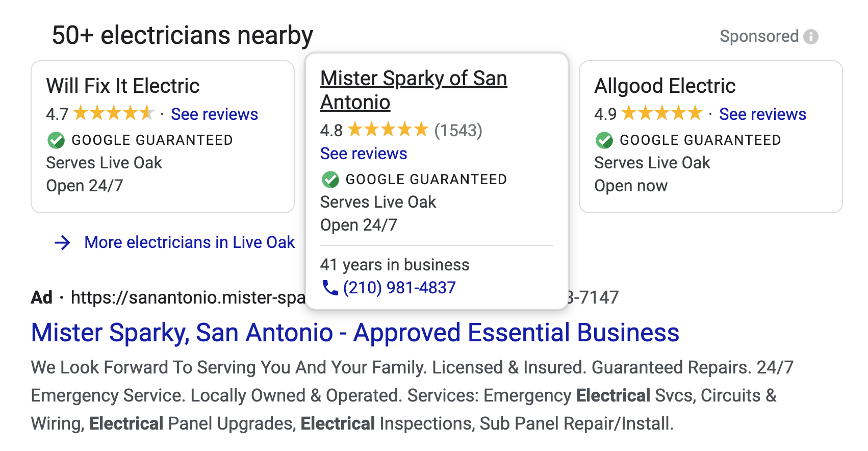Click the arrow icon beside More electricians
Viewport: 868px width, 451px height.
[x=62, y=242]
